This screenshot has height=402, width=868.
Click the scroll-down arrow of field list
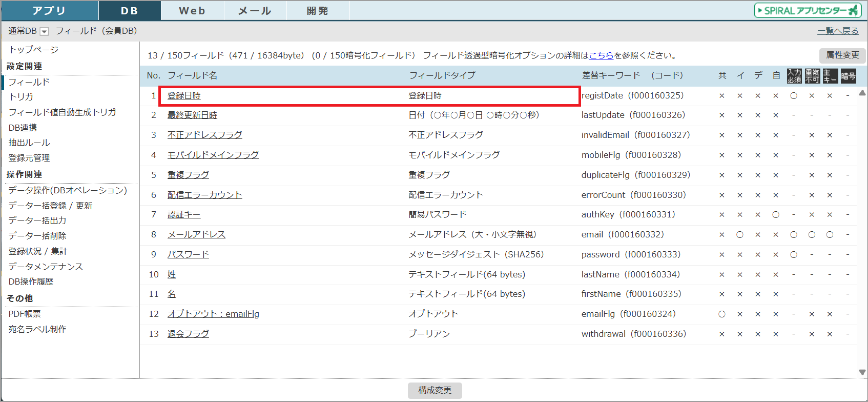[x=862, y=372]
